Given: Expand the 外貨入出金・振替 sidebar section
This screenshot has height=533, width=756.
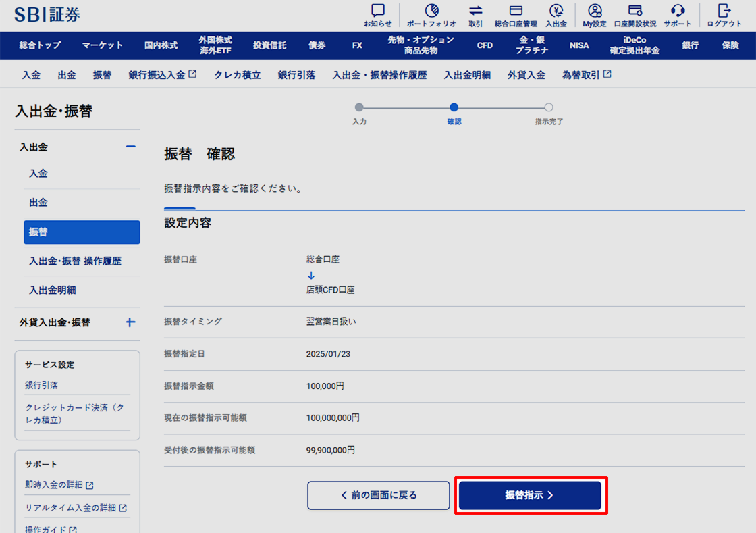Looking at the screenshot, I should 131,322.
